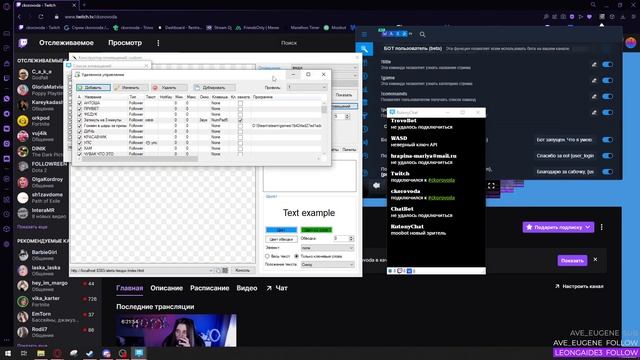
Task: Click the latest broadcast video thumbnail
Action: point(176,330)
